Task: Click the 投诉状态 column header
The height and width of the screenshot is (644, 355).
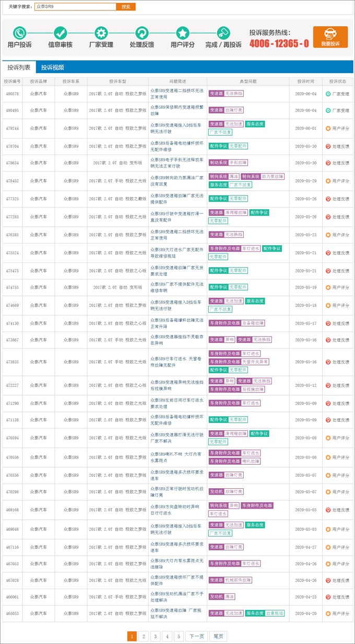Action: (x=338, y=82)
